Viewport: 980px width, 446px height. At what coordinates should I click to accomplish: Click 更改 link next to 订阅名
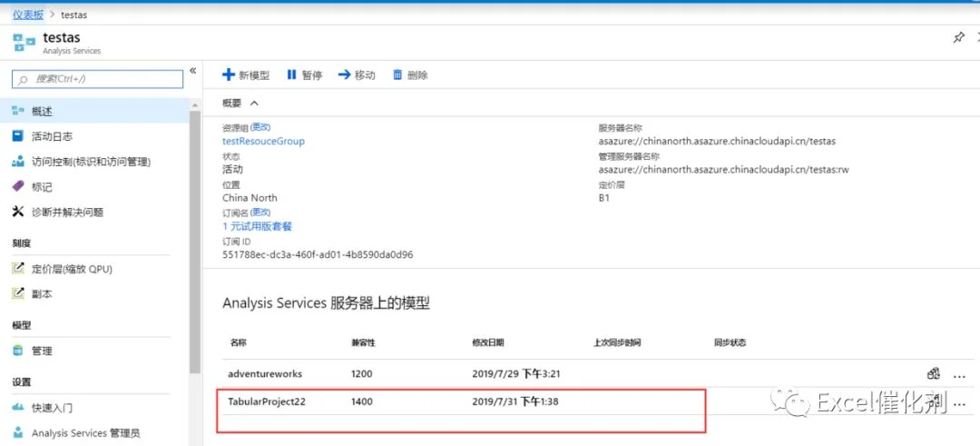pos(261,213)
